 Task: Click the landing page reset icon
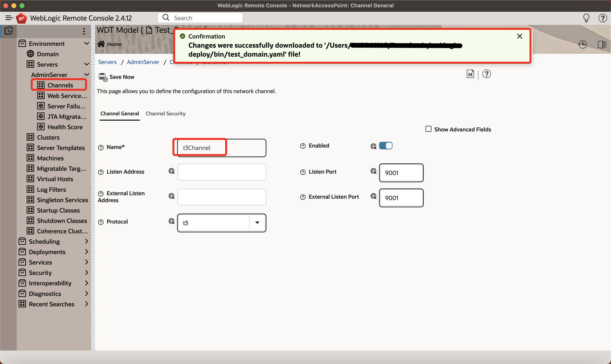tap(470, 74)
